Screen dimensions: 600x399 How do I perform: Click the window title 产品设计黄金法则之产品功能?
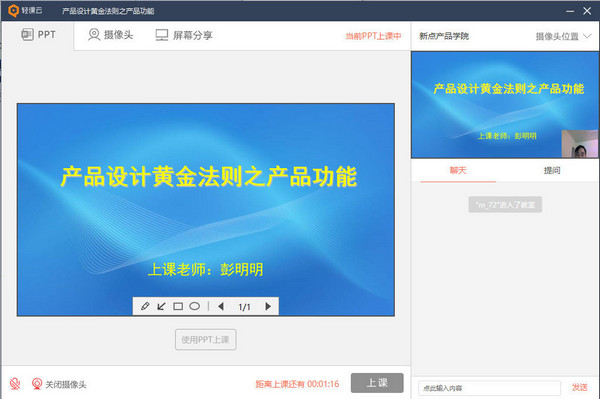[108, 11]
